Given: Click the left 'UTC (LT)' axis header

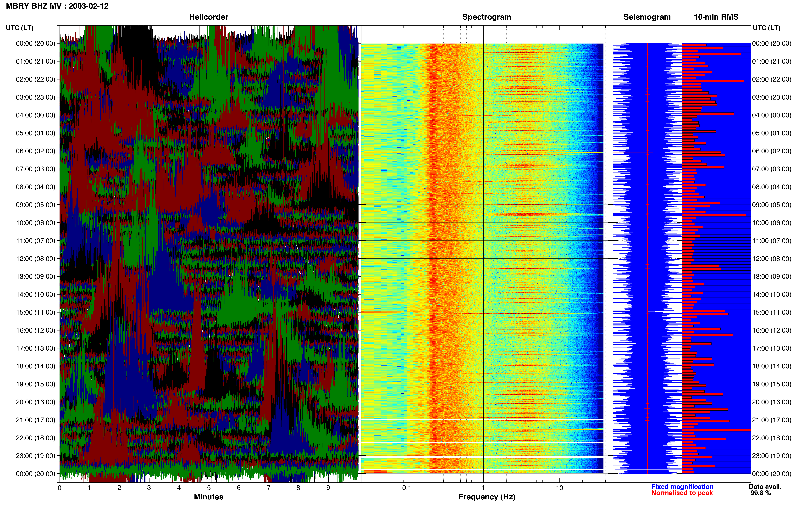Looking at the screenshot, I should [x=20, y=28].
